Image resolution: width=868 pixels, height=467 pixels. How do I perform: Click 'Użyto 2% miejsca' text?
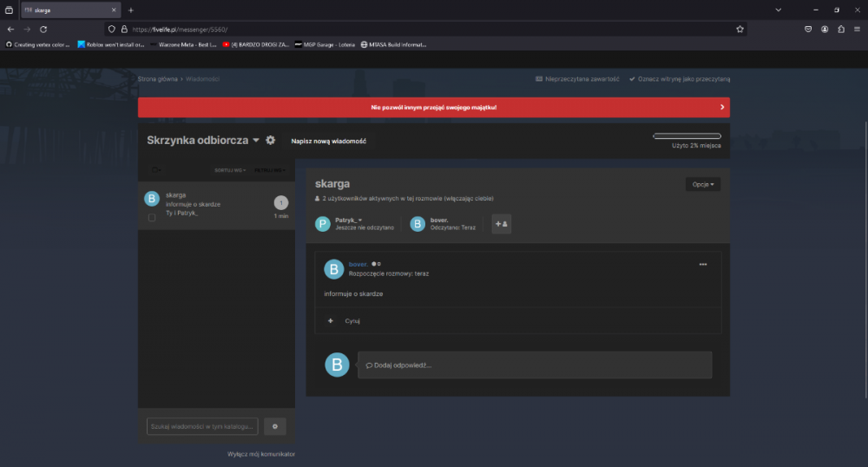click(x=696, y=146)
